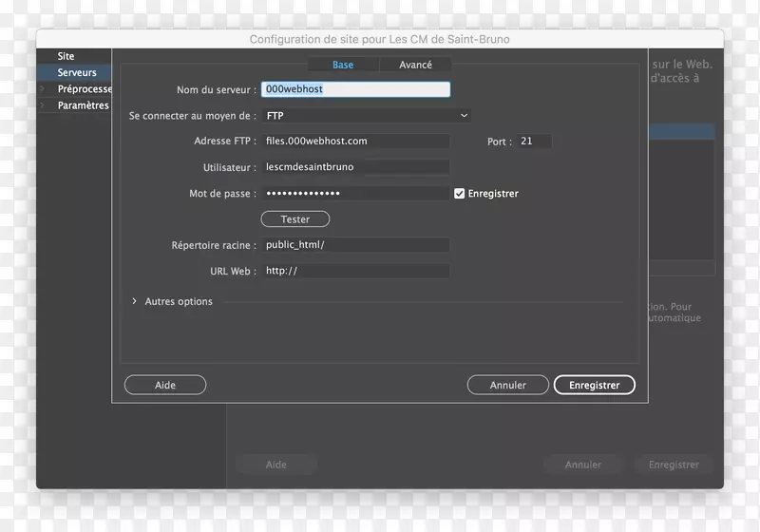
Task: Click the Aide button in server dialog
Action: tap(165, 385)
